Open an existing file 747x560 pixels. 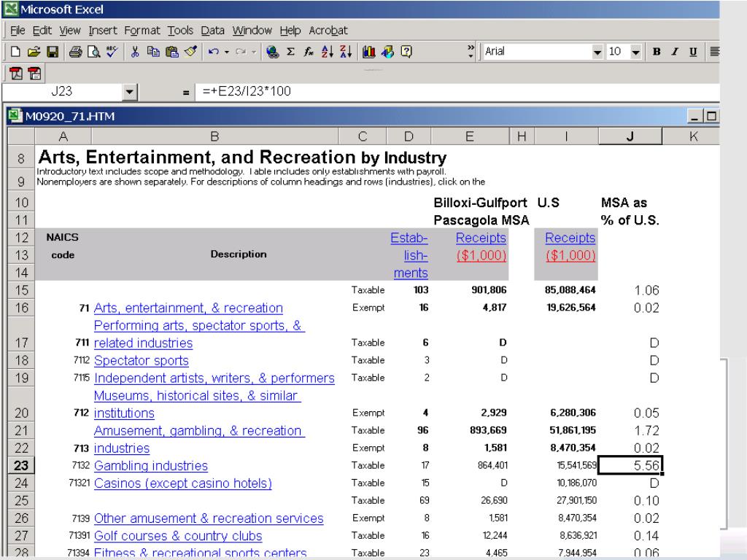tap(34, 52)
